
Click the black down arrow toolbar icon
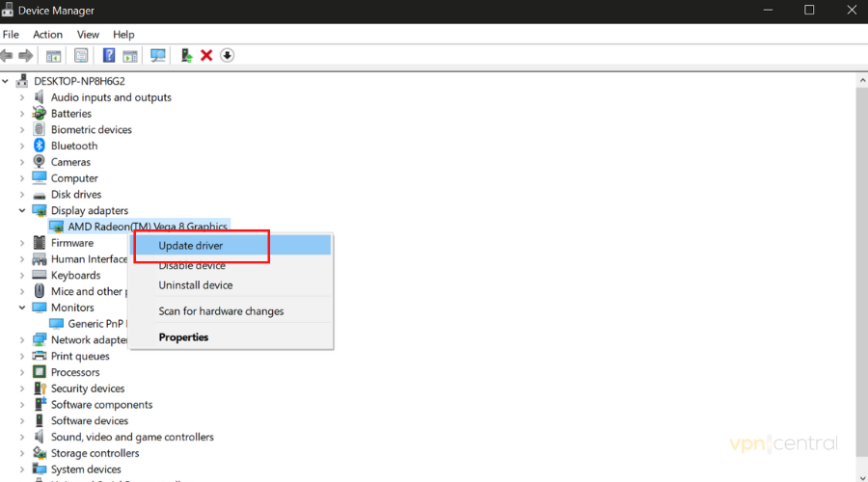pyautogui.click(x=228, y=56)
